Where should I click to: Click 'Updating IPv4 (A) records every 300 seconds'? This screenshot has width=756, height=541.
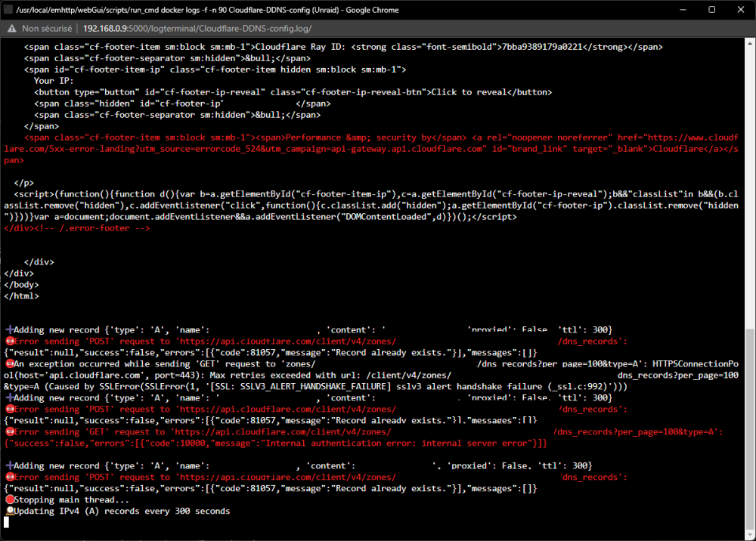click(122, 511)
